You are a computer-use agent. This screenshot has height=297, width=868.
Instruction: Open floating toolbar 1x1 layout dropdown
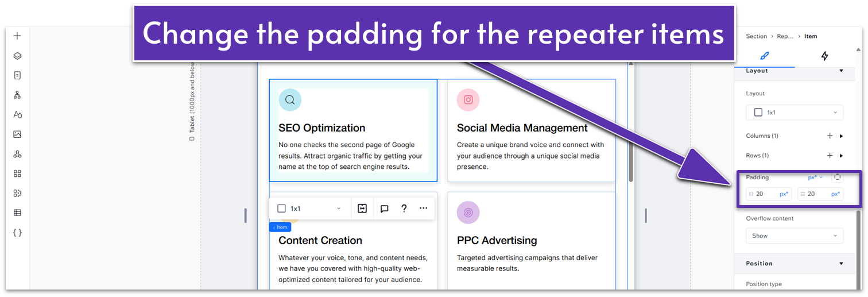pos(309,209)
